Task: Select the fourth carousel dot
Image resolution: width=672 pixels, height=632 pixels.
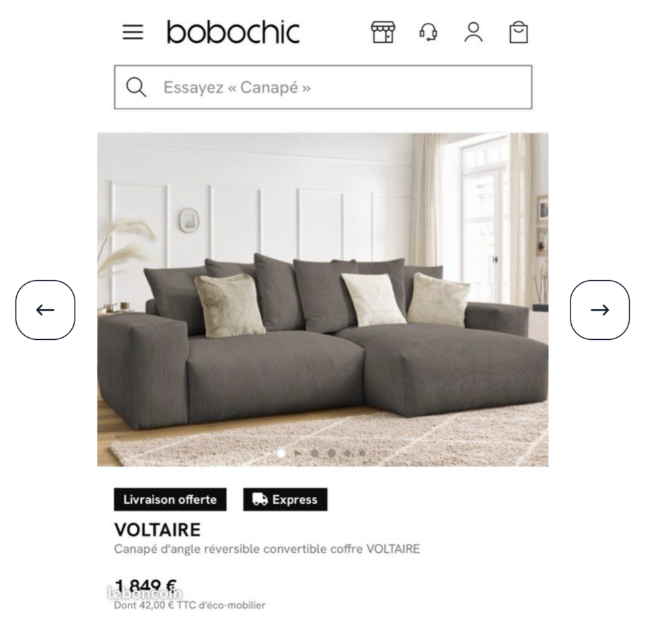Action: (331, 453)
